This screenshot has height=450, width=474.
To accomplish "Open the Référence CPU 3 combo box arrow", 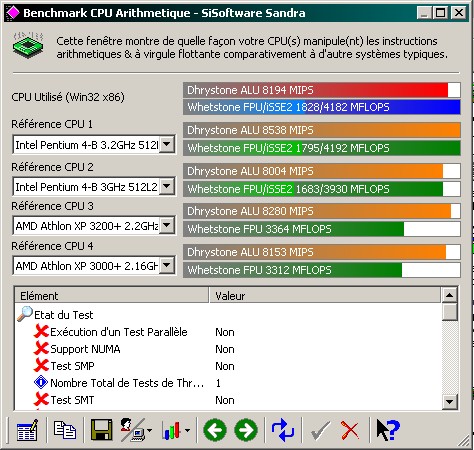I will (x=167, y=226).
